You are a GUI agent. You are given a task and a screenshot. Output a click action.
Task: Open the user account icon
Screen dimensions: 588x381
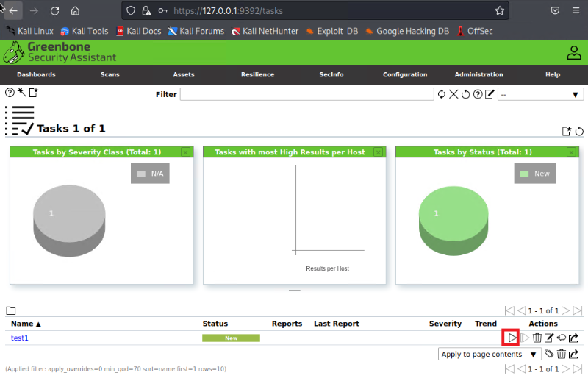(x=573, y=52)
